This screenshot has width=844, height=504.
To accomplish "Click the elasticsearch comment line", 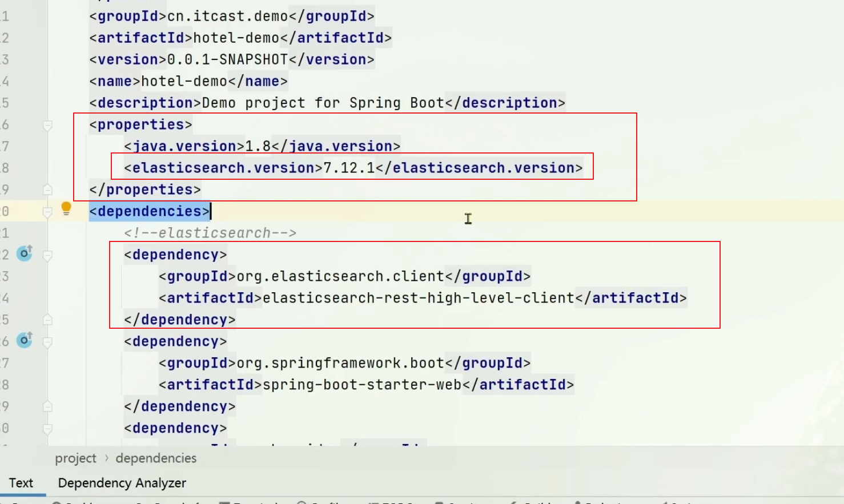I will coord(210,233).
